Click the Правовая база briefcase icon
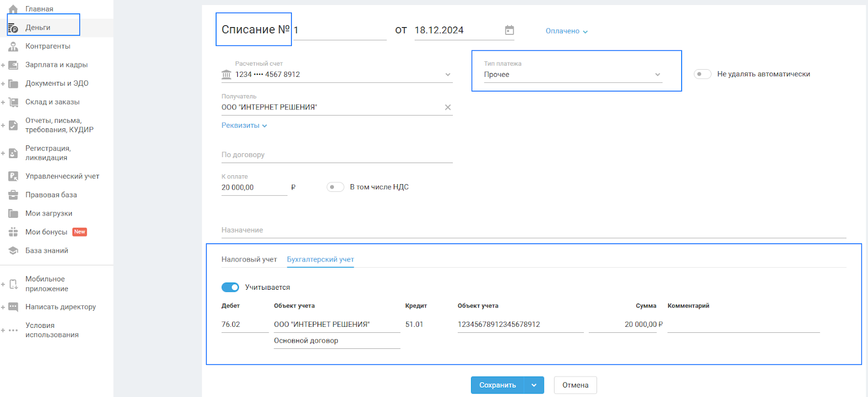 click(13, 195)
